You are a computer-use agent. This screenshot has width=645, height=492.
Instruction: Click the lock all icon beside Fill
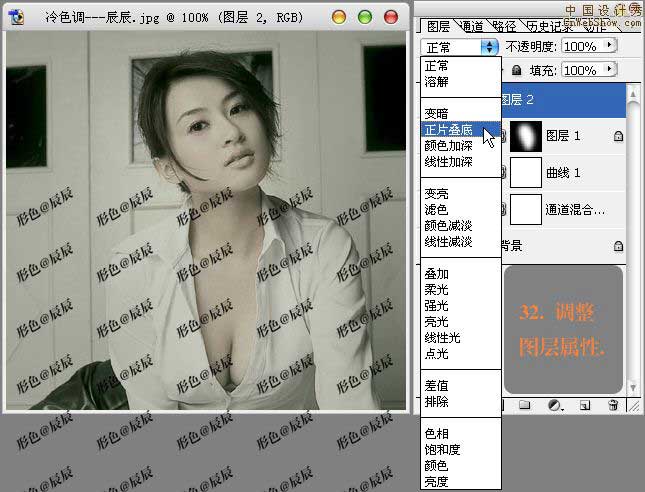click(x=516, y=71)
